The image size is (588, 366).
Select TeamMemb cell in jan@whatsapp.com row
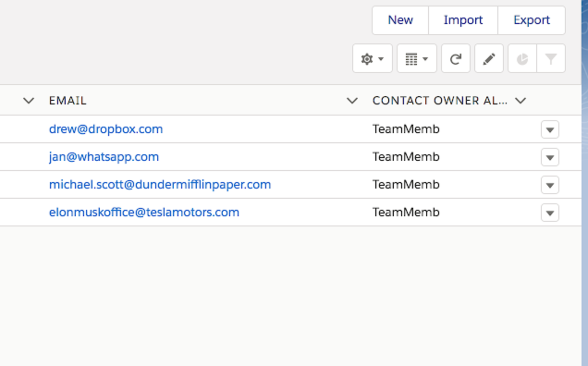406,157
